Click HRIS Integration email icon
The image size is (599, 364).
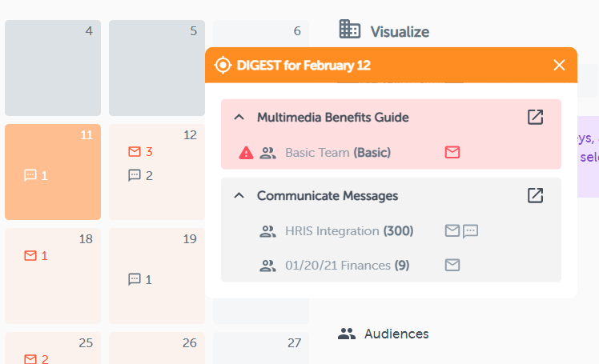coord(452,231)
